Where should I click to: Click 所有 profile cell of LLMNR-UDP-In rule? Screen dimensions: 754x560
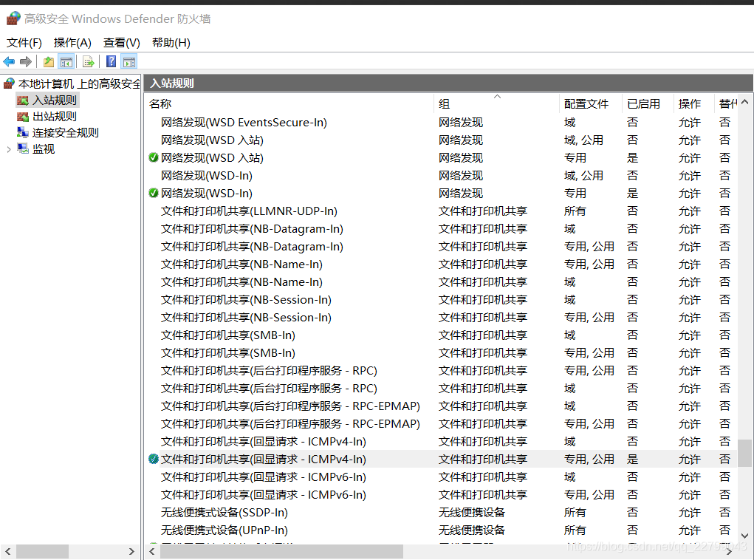pos(575,211)
